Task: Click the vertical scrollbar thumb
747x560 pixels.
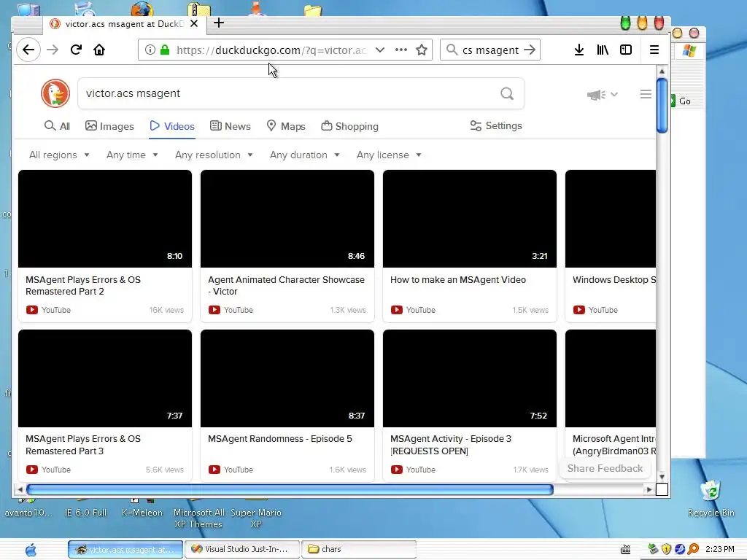Action: (x=662, y=105)
